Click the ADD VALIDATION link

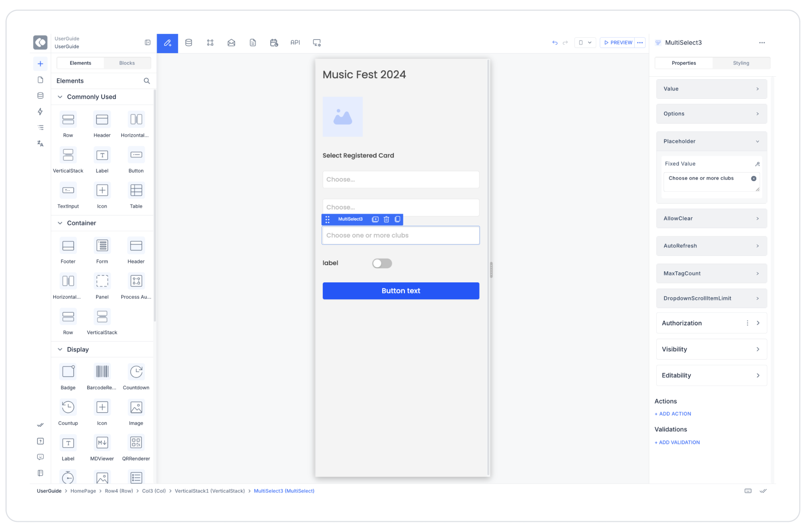pos(677,442)
